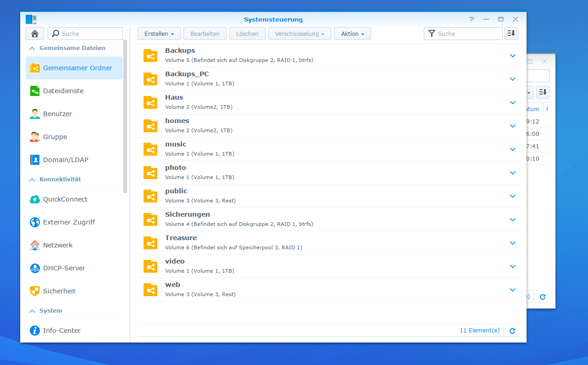Select the video shared folder icon
The height and width of the screenshot is (365, 588).
(x=150, y=266)
